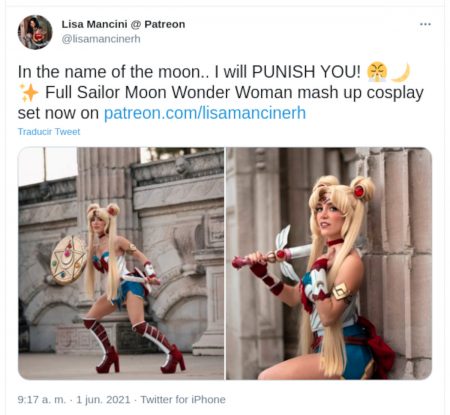The image size is (450, 415).
Task: Open the left photo with star shield
Action: click(121, 263)
